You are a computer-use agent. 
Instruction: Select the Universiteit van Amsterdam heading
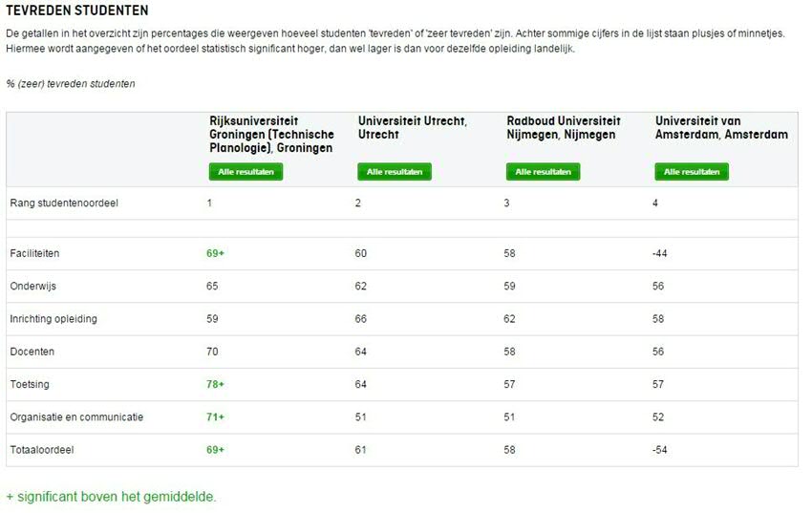point(721,128)
